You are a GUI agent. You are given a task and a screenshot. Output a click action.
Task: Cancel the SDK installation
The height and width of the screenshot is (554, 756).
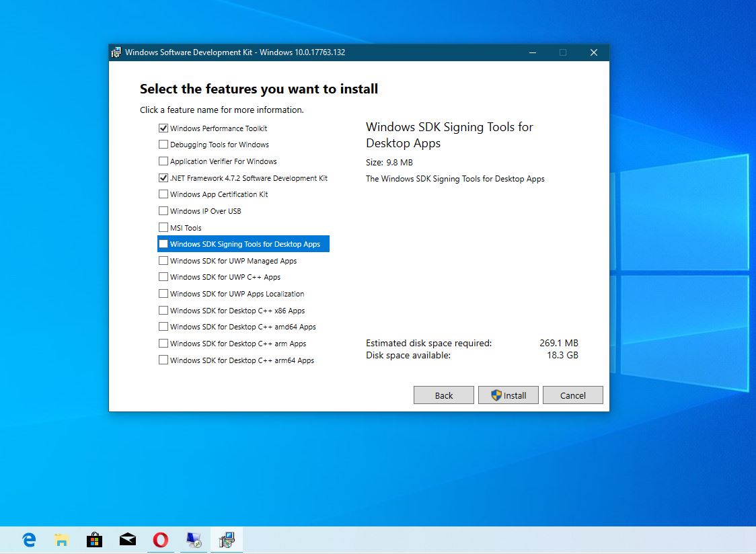pos(572,395)
